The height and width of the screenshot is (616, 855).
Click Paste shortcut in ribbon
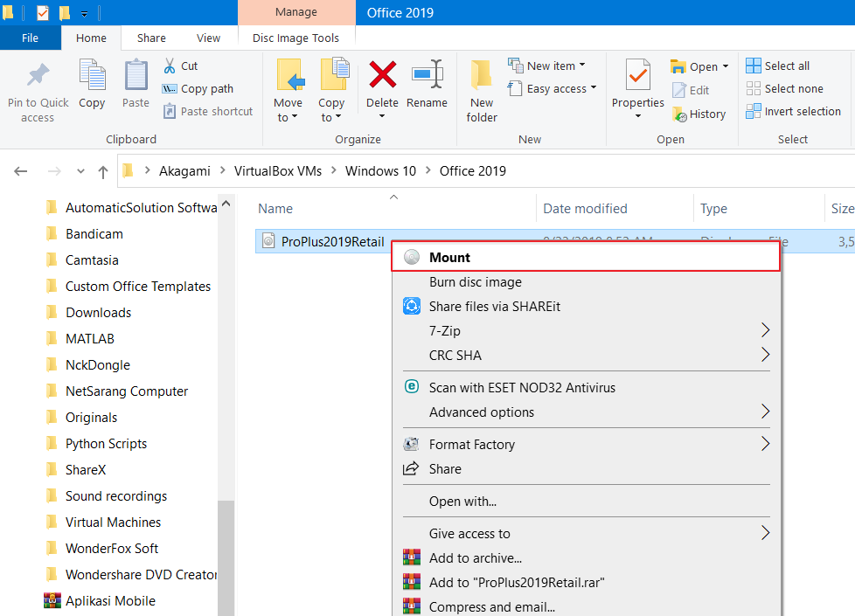click(208, 112)
